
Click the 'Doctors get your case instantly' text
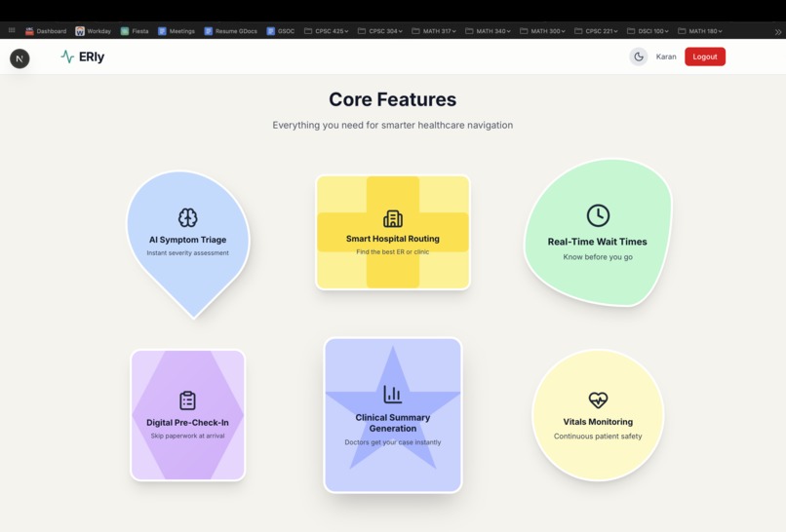pyautogui.click(x=392, y=442)
